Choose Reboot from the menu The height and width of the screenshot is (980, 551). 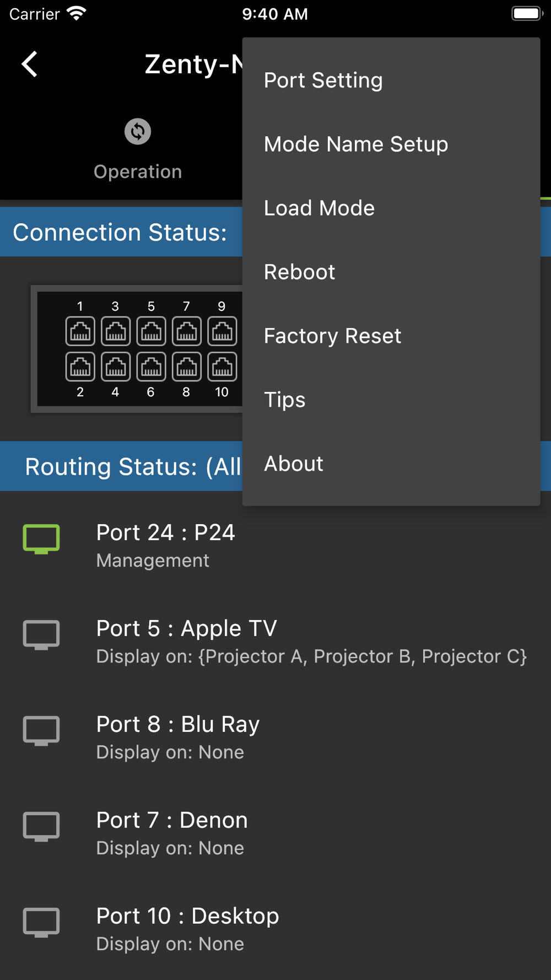[x=300, y=272]
